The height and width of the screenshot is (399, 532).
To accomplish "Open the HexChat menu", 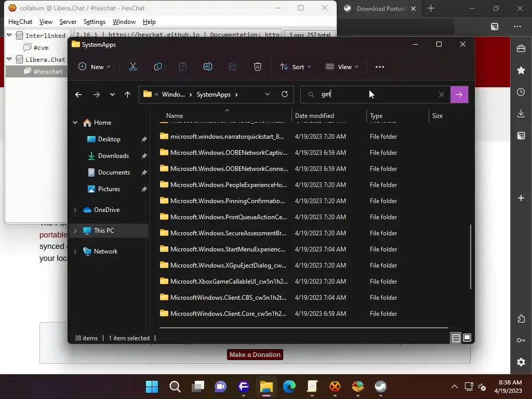I will click(20, 22).
